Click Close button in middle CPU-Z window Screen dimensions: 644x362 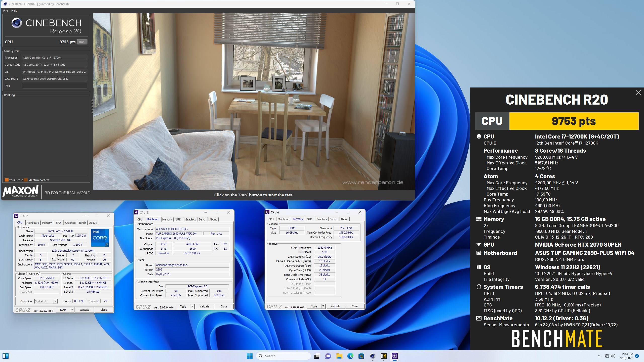[x=224, y=306]
